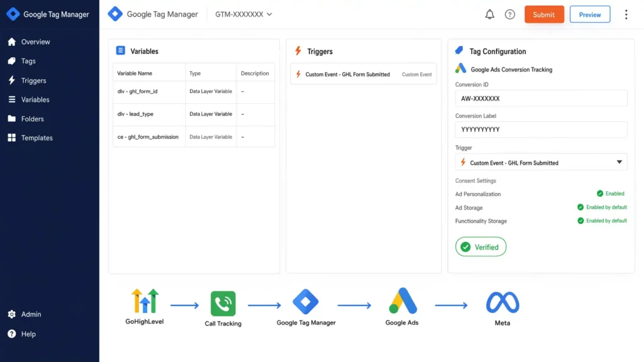Click the Google Ads Conversion Tracking title
Image resolution: width=644 pixels, height=362 pixels.
511,69
